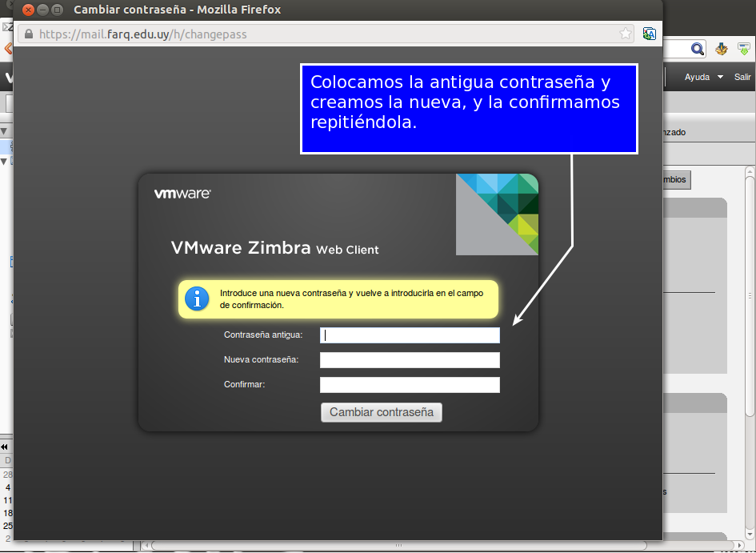This screenshot has height=553, width=756.
Task: Open the green downloads arrow icon in background window
Action: pos(744,49)
